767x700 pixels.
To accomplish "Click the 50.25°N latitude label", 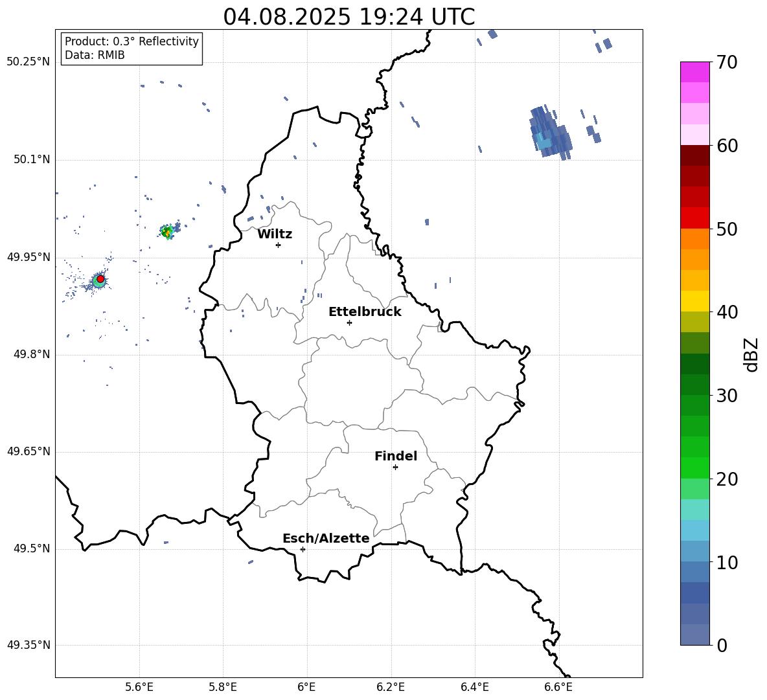I will tap(29, 62).
